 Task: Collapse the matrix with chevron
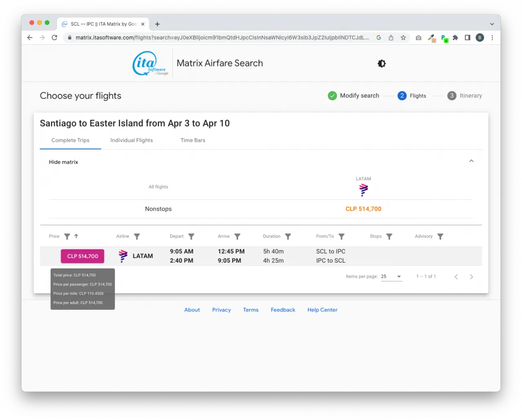(471, 161)
